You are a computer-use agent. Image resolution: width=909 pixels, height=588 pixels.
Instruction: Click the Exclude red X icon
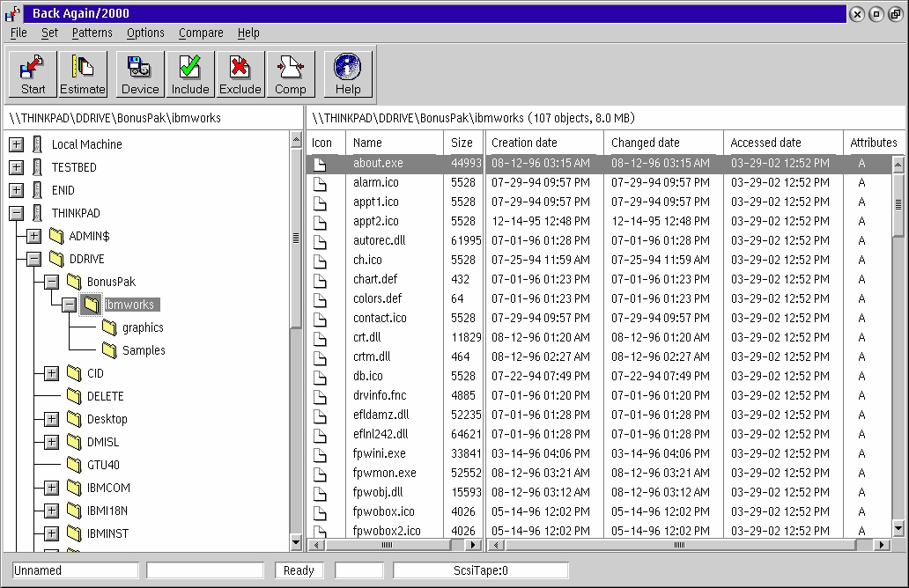[240, 74]
